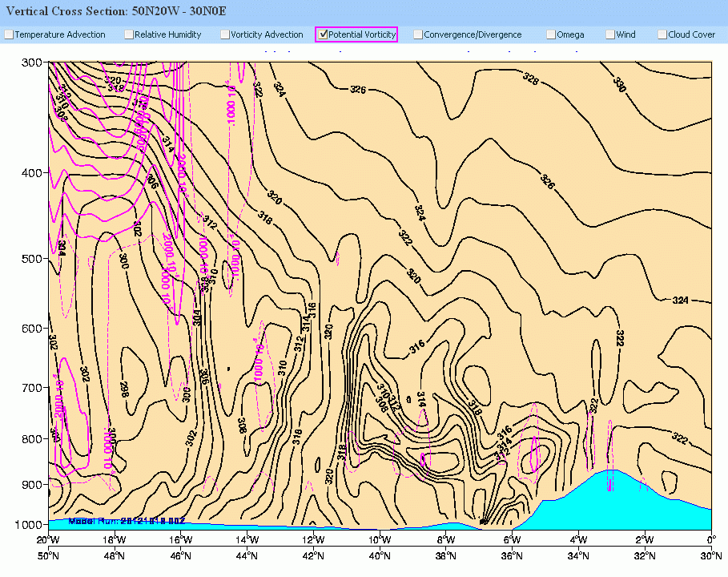
Task: Turn on the Relative Humidity overlay checkbox
Action: 129,34
